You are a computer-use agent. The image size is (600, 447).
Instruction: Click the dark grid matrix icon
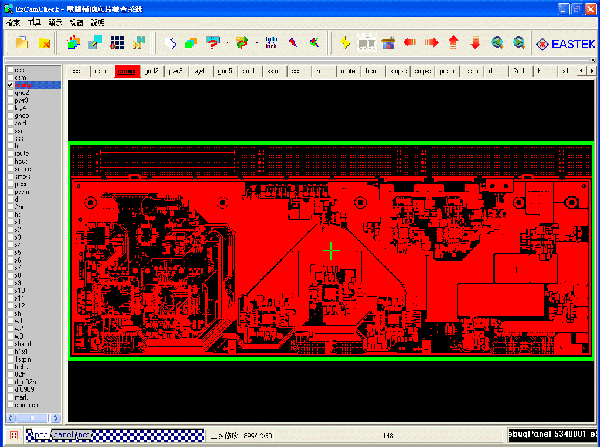(117, 42)
